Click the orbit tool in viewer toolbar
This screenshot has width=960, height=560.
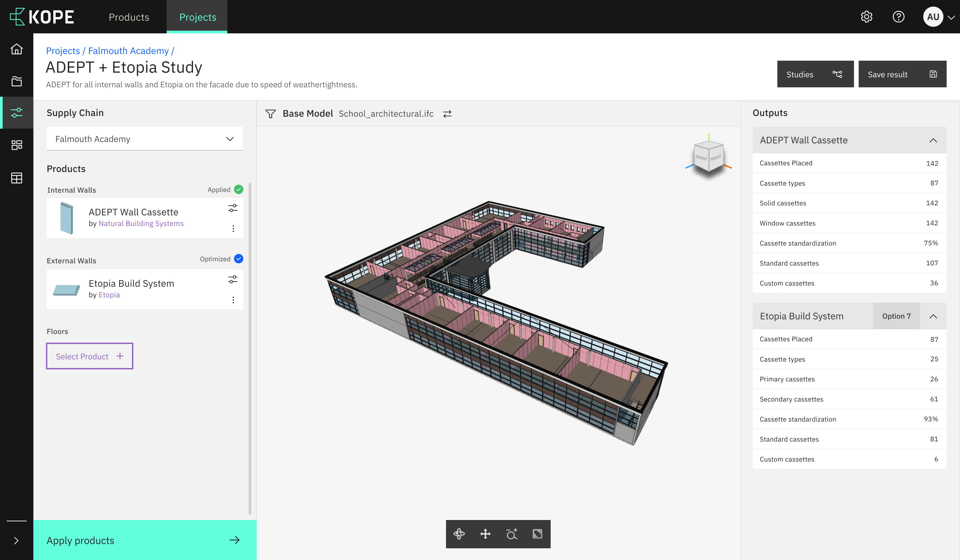point(459,534)
